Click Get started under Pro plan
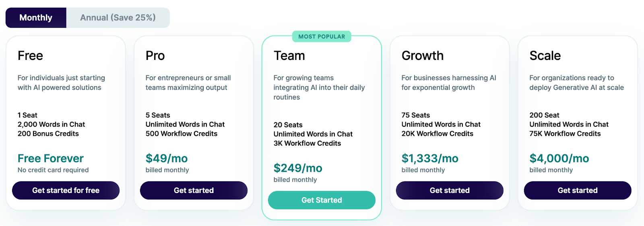644x226 pixels. [194, 190]
